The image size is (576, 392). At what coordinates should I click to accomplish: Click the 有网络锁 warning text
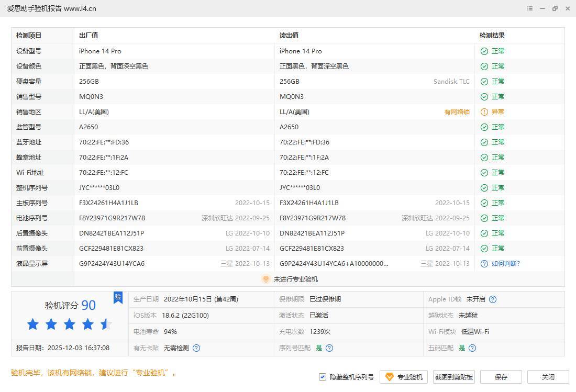pyautogui.click(x=457, y=112)
